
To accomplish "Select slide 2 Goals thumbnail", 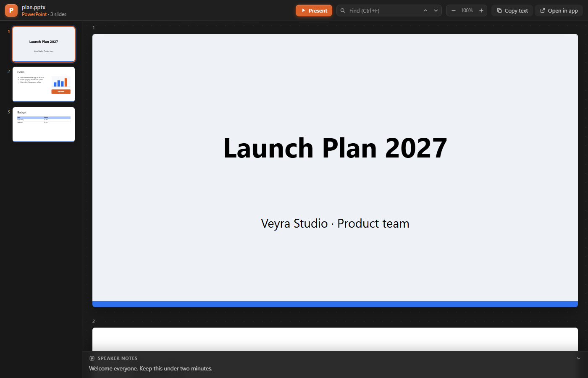I will click(44, 84).
